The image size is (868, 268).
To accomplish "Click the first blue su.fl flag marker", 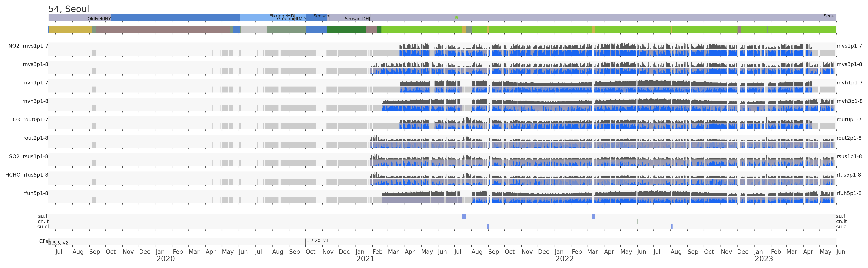I will pos(464,216).
